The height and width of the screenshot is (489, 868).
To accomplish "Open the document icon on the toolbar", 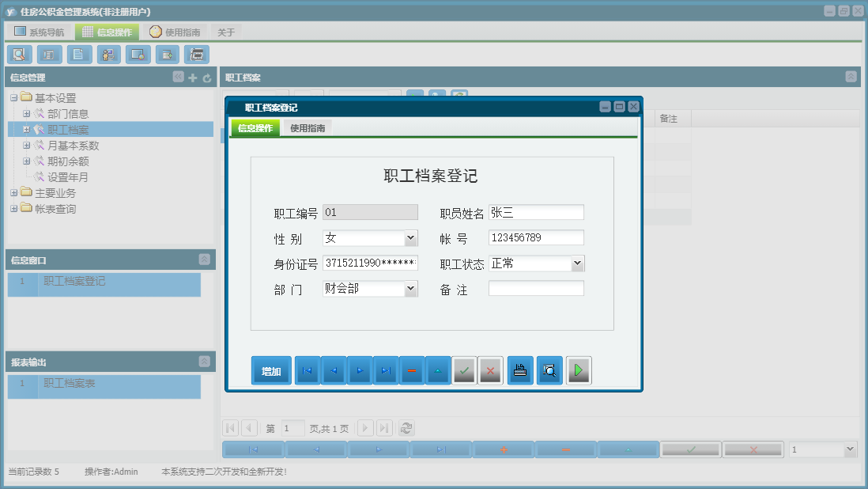I will point(78,54).
